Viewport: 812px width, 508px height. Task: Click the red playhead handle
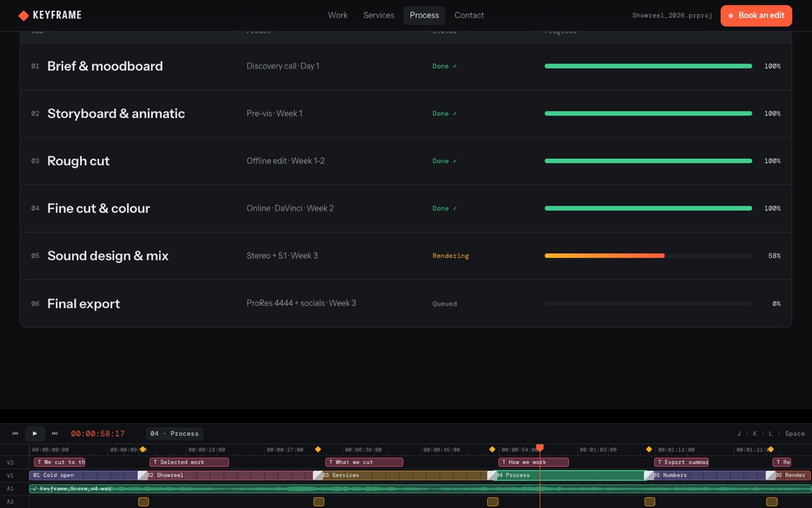click(x=540, y=448)
